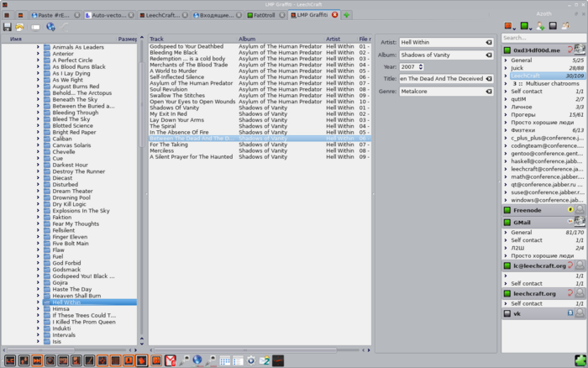The height and width of the screenshot is (368, 588).
Task: Expand the Juick contact group
Action: click(x=506, y=68)
